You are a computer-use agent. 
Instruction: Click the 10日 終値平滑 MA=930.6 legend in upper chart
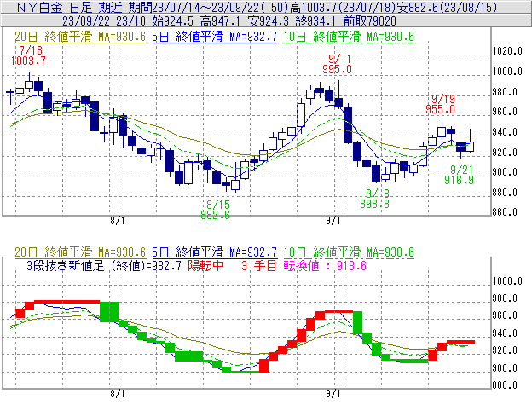click(349, 37)
